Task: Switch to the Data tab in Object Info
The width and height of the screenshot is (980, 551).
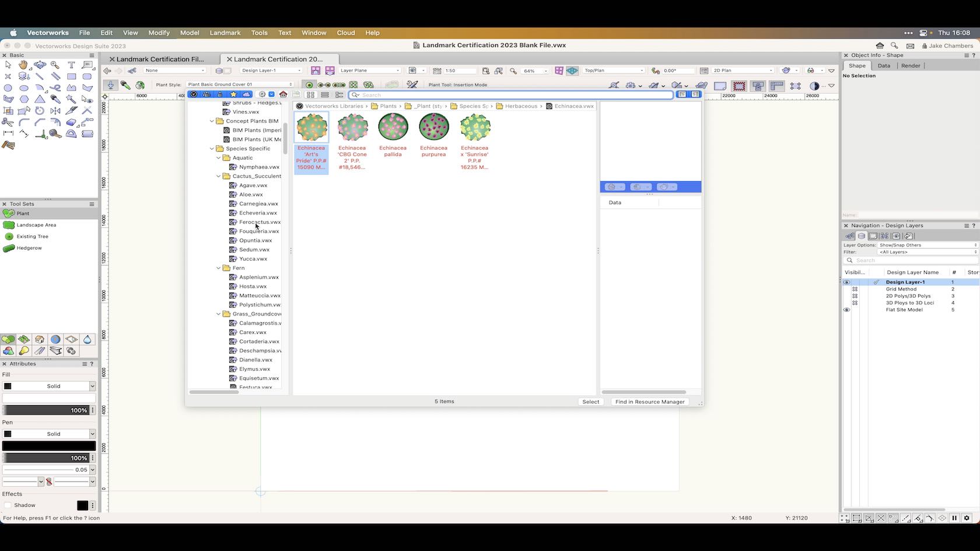Action: [884, 66]
